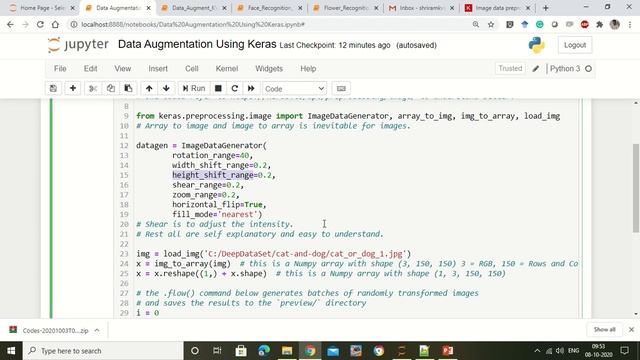Click the Type here to search box

click(103, 351)
